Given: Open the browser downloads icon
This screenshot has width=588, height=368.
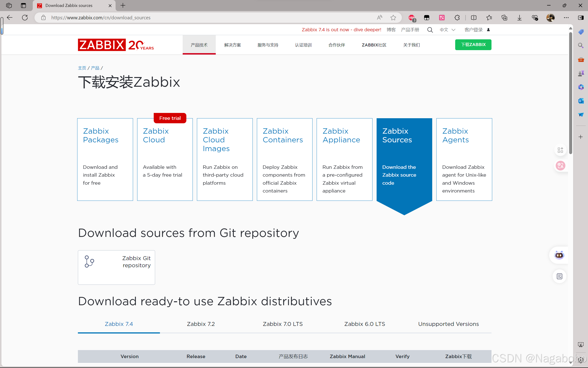Looking at the screenshot, I should [x=519, y=17].
